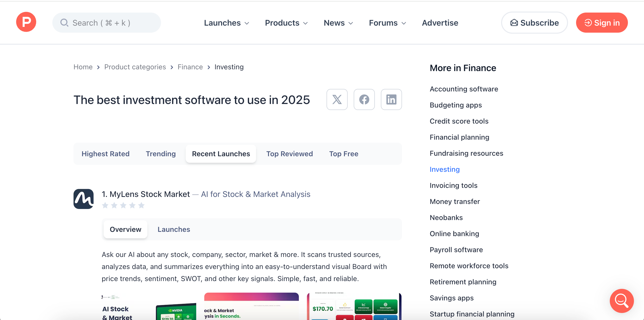
Task: Go to Finance in the breadcrumb
Action: (190, 67)
